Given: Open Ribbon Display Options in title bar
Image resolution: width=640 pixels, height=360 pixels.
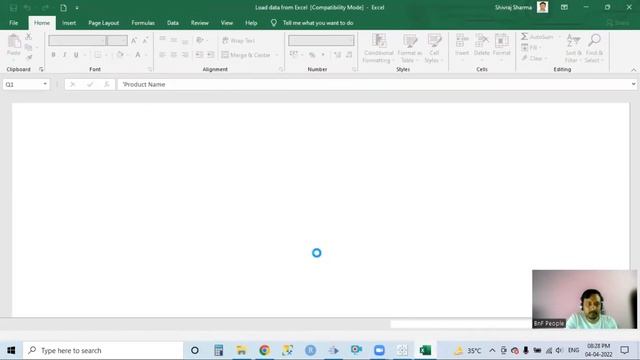Looking at the screenshot, I should click(564, 7).
